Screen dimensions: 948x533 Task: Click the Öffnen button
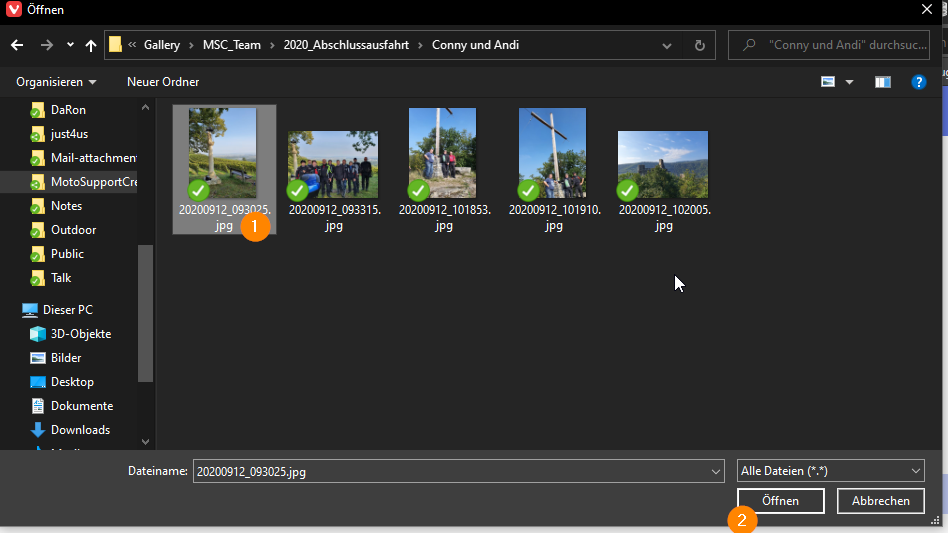(x=781, y=501)
